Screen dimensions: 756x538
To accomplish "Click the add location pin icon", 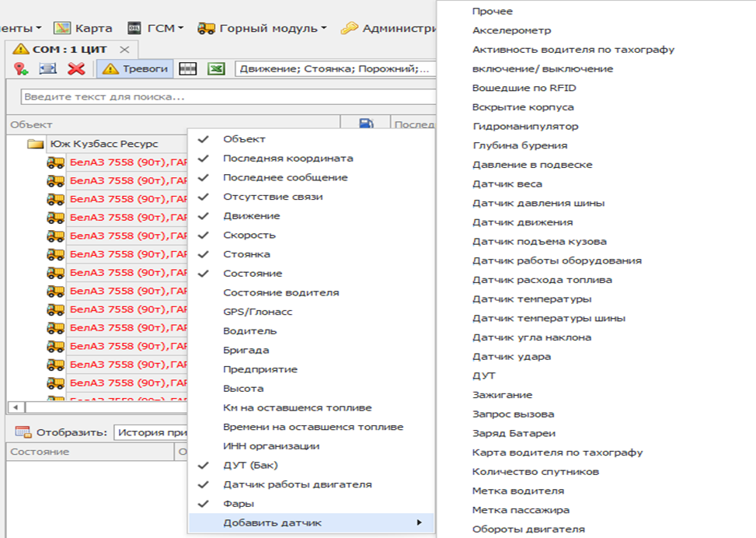I will (x=21, y=69).
